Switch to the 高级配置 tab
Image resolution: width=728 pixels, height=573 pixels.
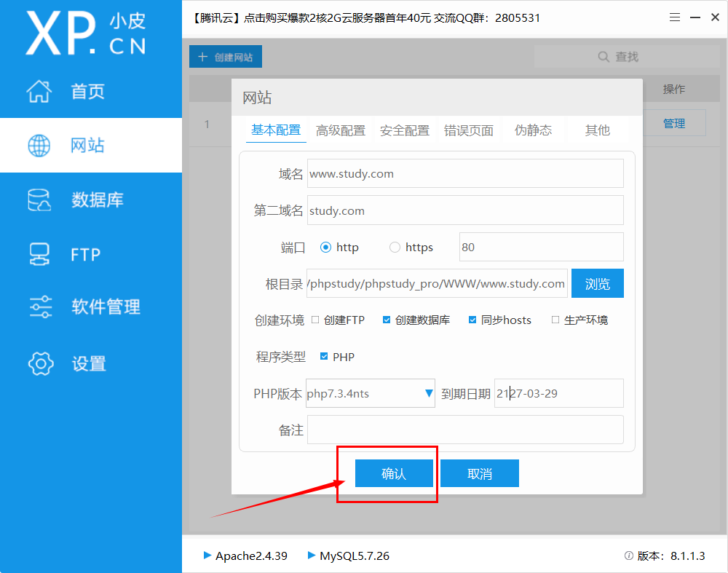click(340, 130)
